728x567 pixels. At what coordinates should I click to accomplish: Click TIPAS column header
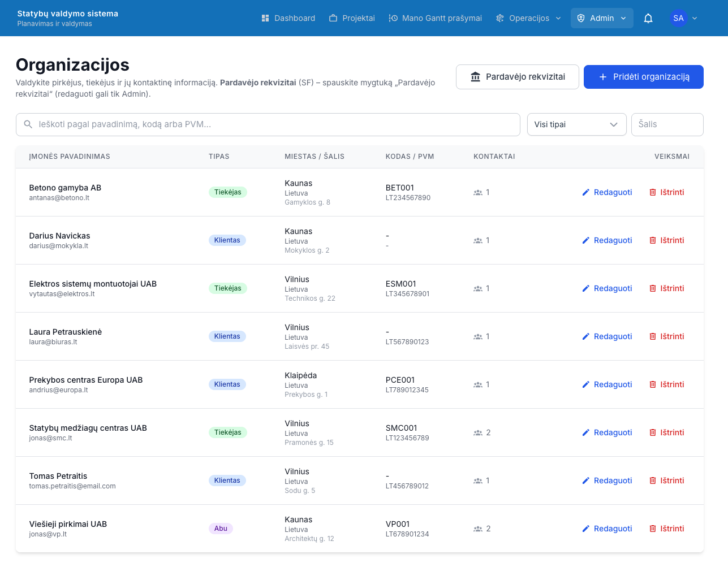point(219,157)
